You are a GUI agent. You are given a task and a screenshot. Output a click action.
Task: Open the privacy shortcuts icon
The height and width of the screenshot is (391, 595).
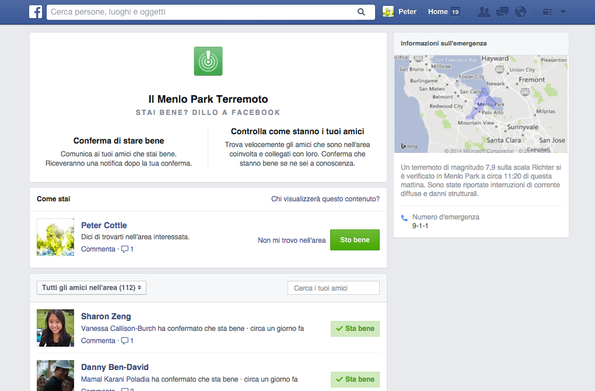coord(547,12)
